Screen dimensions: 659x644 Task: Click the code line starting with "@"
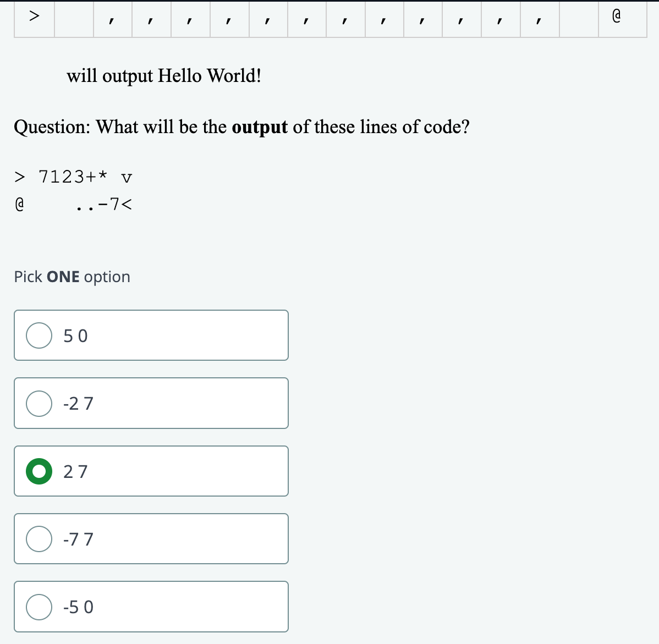pos(74,203)
